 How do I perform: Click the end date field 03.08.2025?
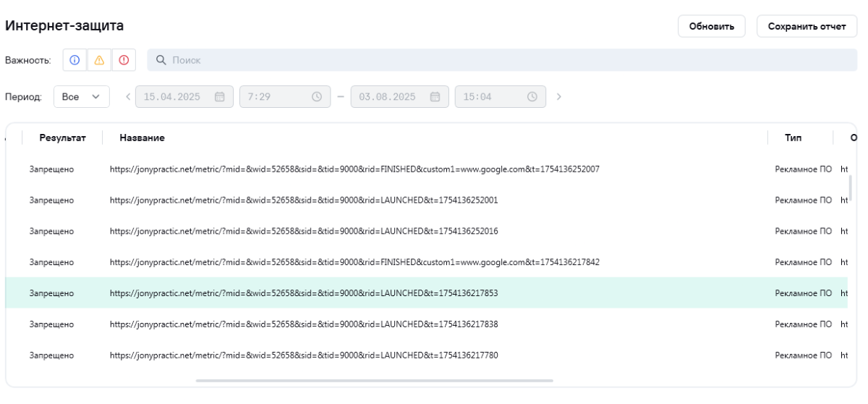[x=399, y=96]
